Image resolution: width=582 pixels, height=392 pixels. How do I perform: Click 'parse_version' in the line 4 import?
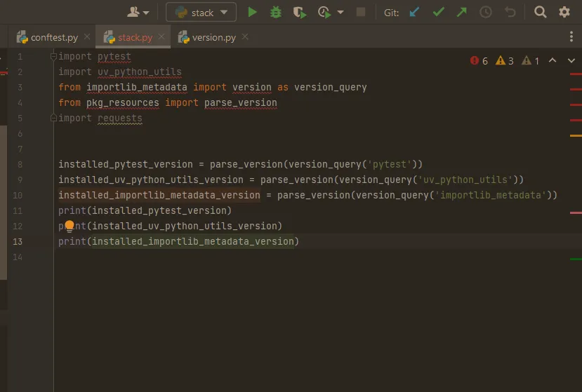click(241, 102)
